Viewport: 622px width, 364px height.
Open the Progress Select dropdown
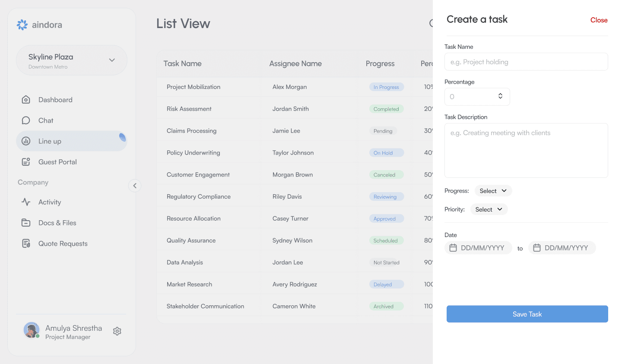[x=493, y=191]
